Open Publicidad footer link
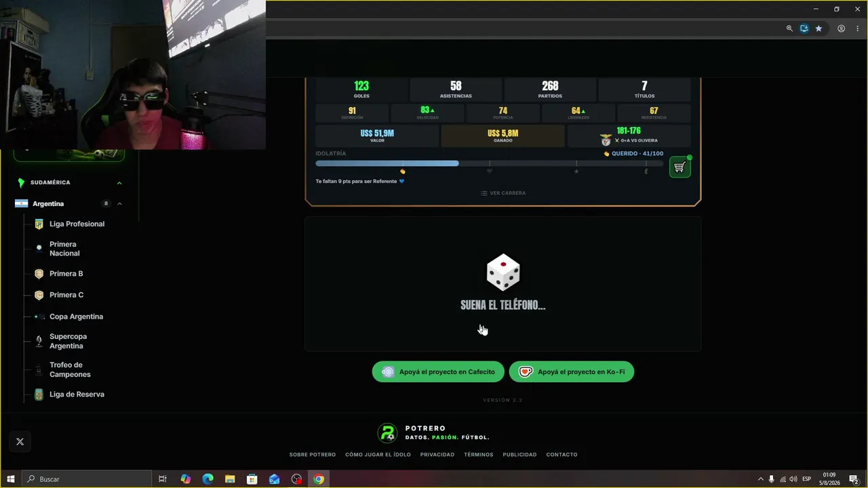Viewport: 868px width, 488px height. coord(519,455)
